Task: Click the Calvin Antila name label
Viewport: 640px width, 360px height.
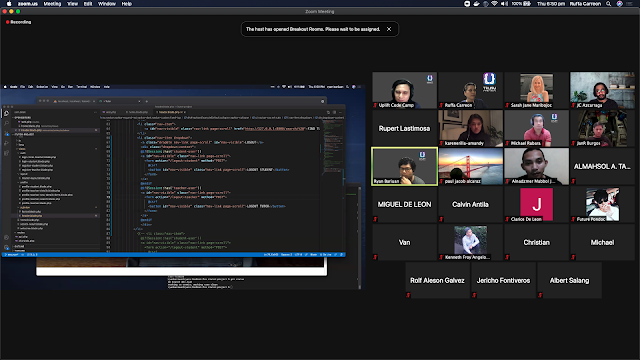Action: pos(470,204)
